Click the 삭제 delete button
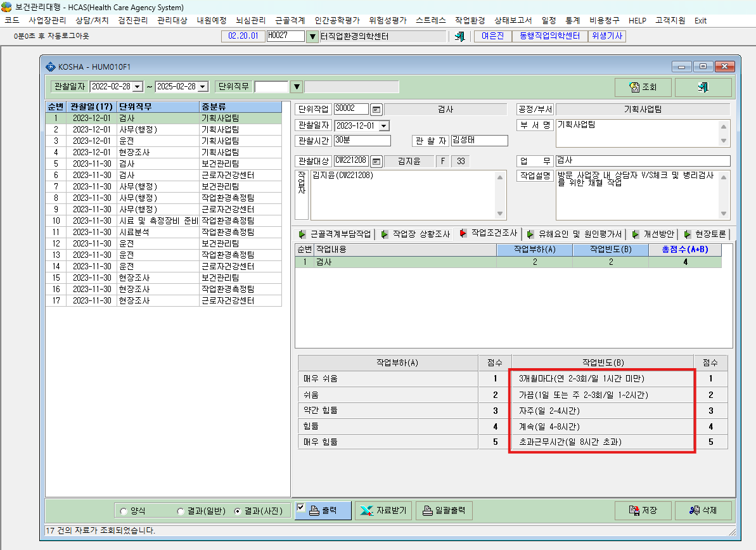This screenshot has height=550, width=756. point(703,511)
